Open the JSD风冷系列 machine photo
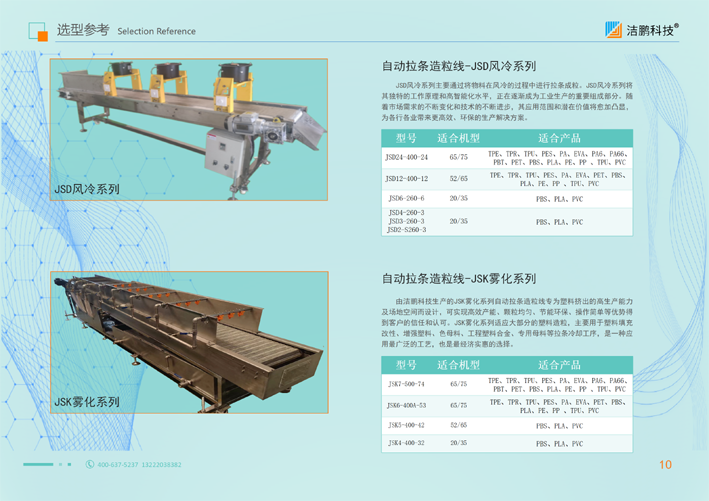 coord(189,129)
